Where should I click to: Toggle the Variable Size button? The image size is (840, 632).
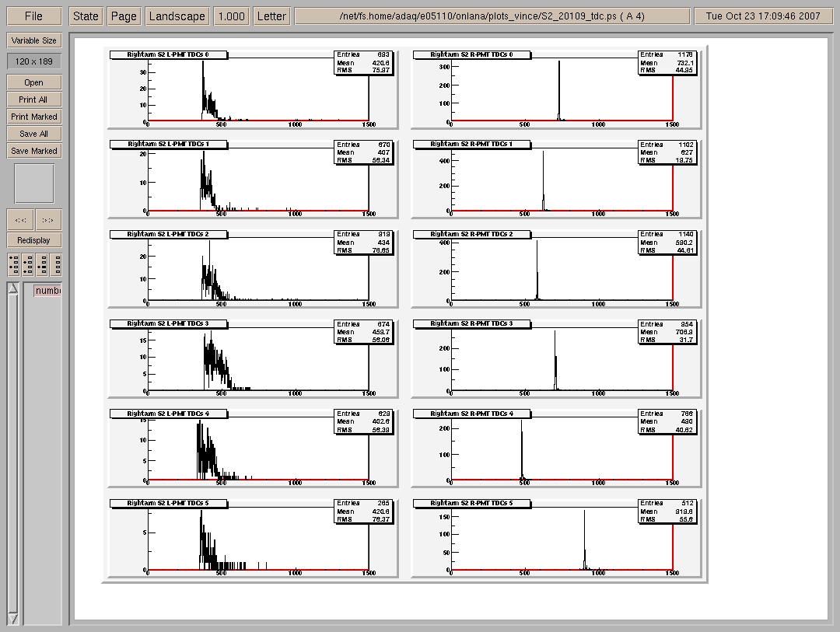click(33, 40)
